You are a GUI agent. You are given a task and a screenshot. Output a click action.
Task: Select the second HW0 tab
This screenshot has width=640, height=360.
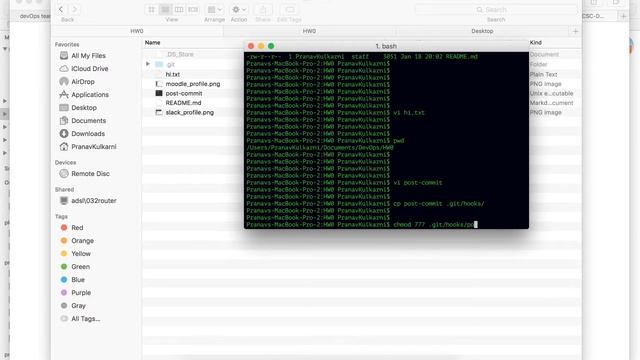309,31
